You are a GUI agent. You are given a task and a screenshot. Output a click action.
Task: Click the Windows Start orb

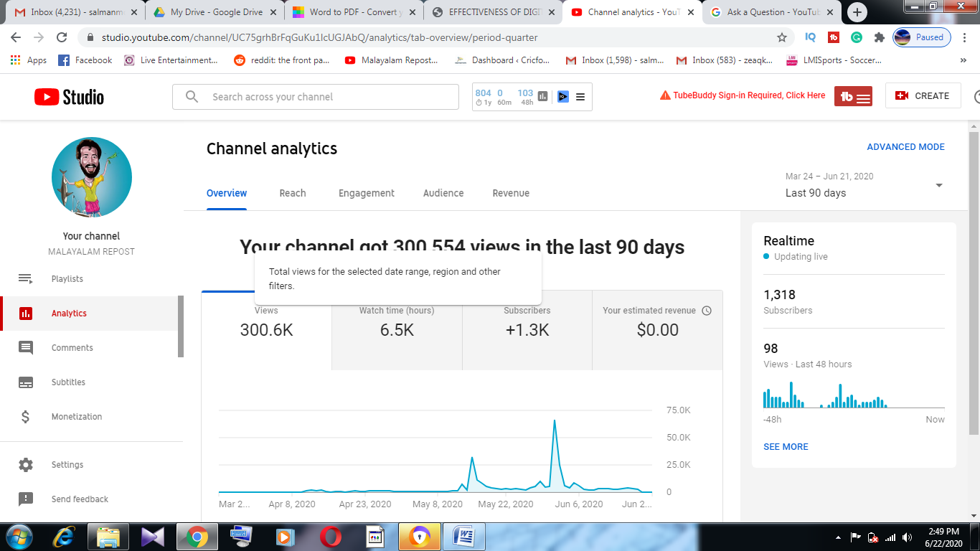click(x=20, y=536)
